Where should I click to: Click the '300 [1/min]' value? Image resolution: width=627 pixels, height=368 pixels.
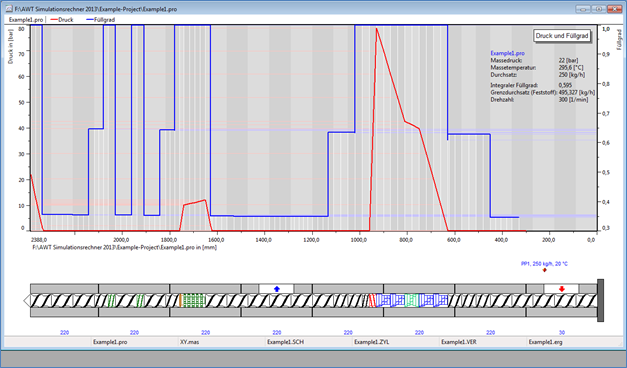(x=573, y=100)
